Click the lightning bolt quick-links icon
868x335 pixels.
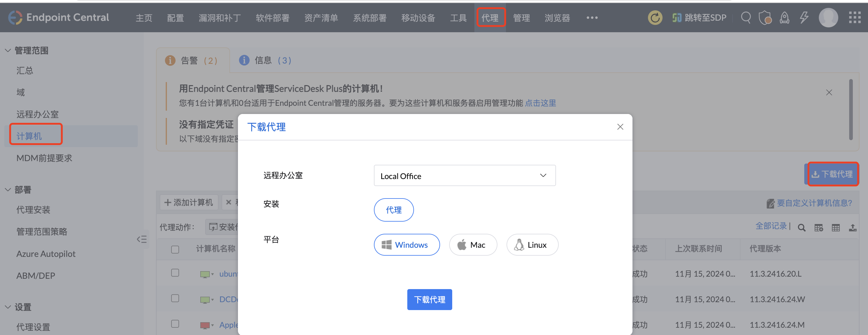tap(804, 18)
